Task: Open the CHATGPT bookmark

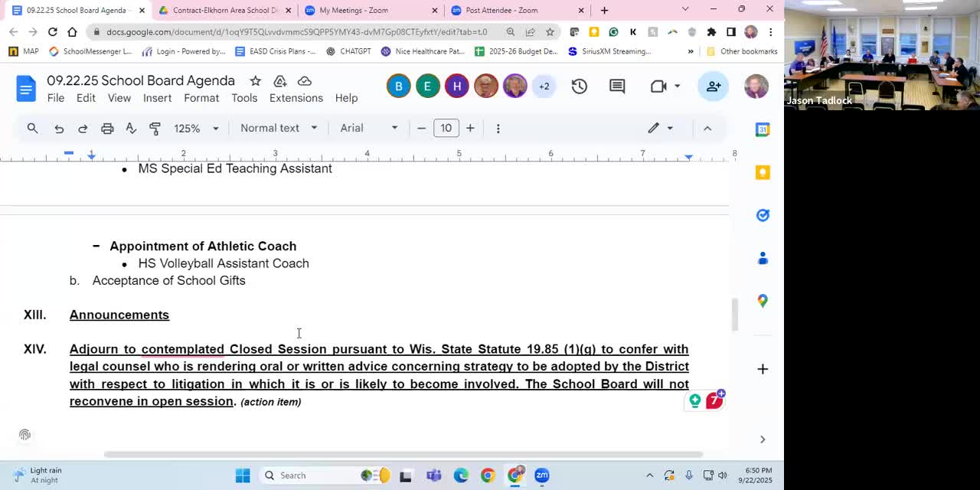Action: coord(348,51)
